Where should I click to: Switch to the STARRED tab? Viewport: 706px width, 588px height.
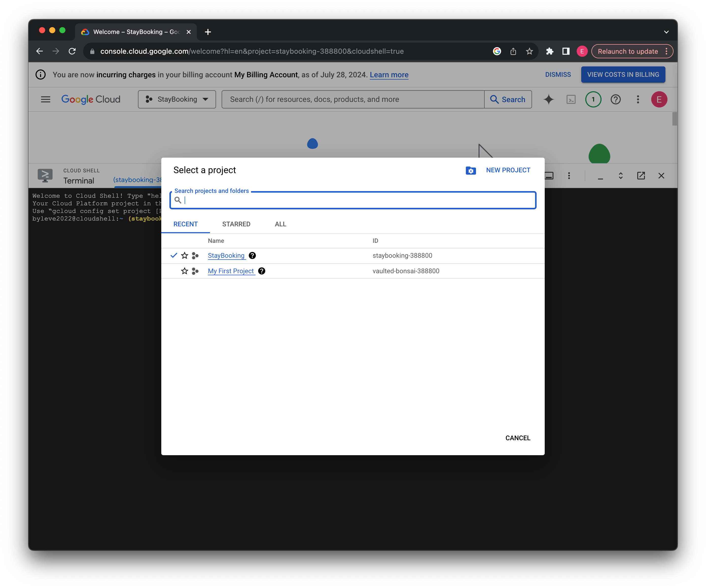(236, 224)
